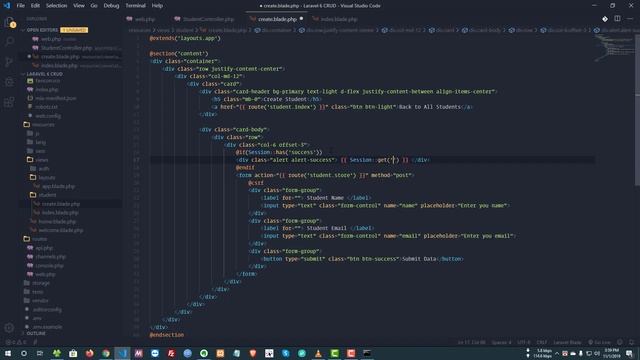This screenshot has height=360, width=640.
Task: Open the Selection menu
Action: point(56,6)
